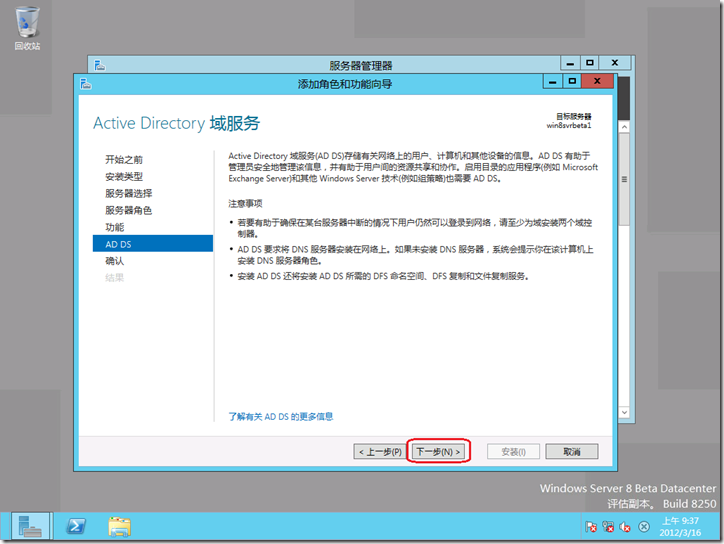Go to the 功能 step
The width and height of the screenshot is (724, 544).
(115, 227)
